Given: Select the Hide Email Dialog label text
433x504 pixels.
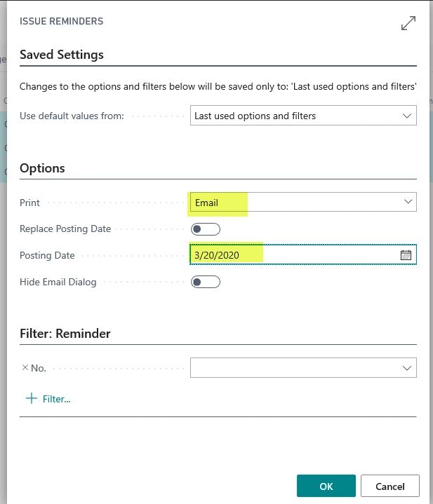Looking at the screenshot, I should coord(58,282).
